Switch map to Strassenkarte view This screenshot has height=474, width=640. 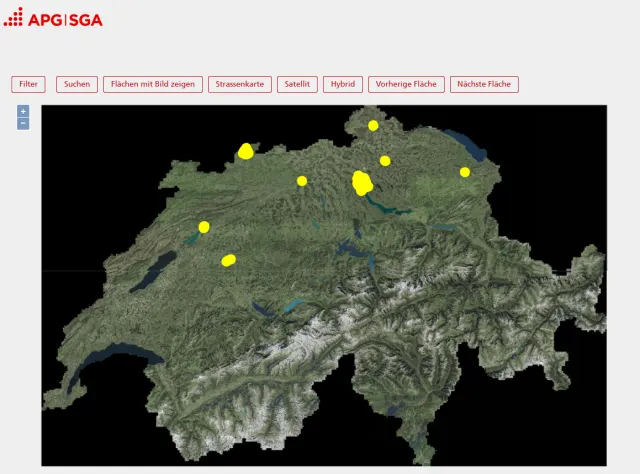tap(240, 84)
